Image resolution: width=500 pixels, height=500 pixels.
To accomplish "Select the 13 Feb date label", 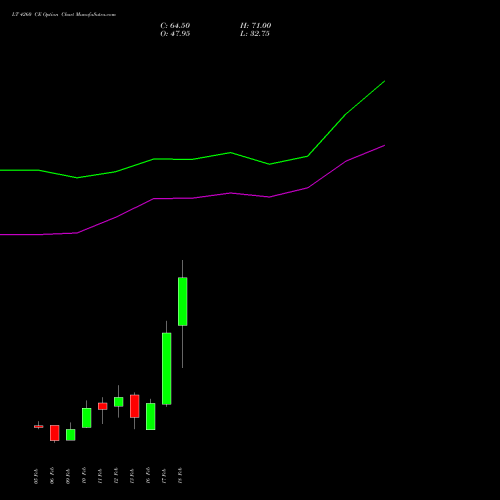I will [132, 476].
